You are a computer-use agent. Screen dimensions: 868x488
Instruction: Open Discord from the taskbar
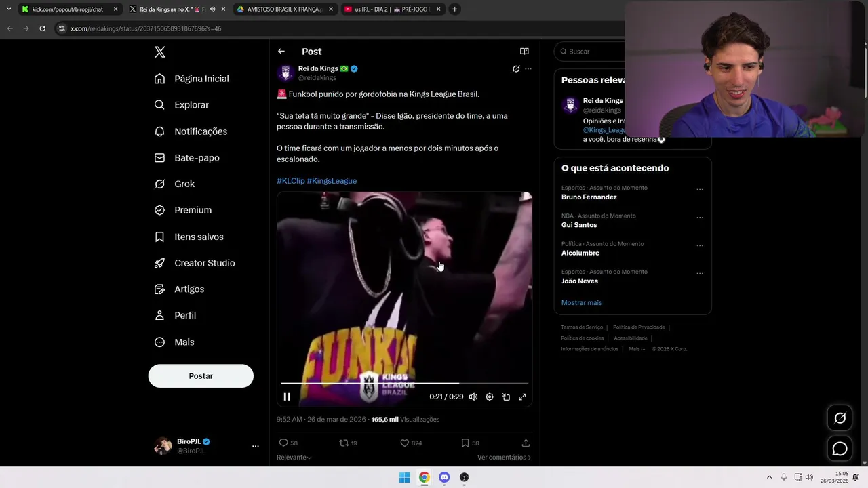pyautogui.click(x=444, y=477)
